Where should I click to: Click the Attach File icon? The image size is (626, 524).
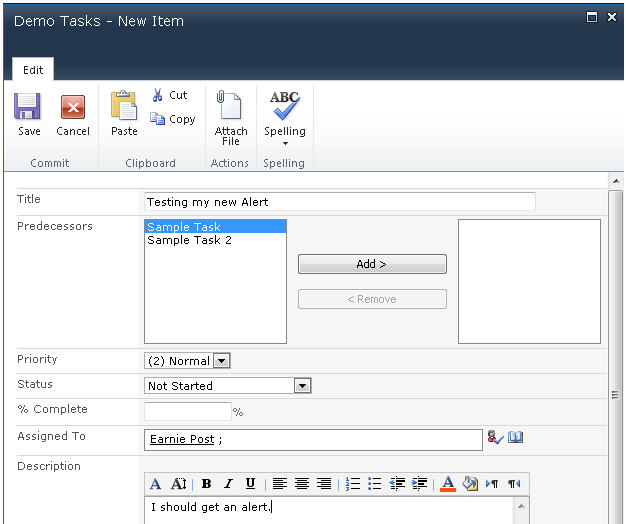click(231, 108)
